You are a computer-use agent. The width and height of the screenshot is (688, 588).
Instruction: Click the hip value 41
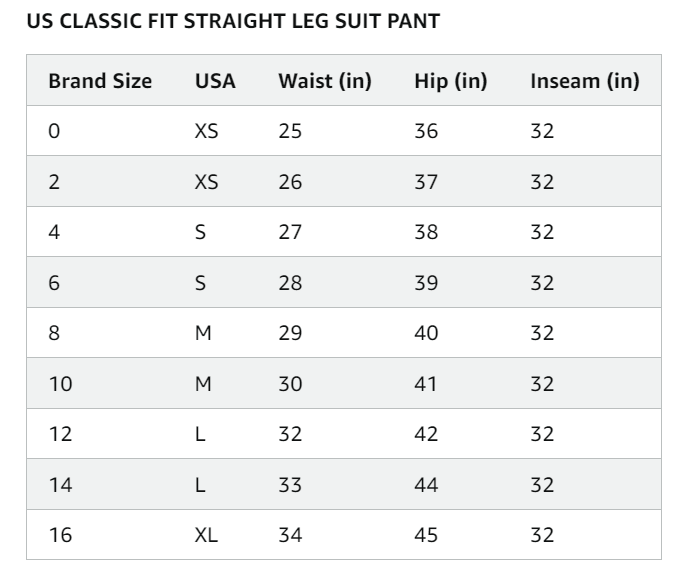pos(426,383)
